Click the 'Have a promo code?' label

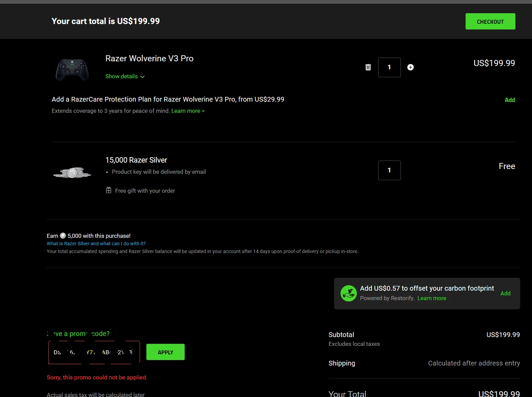tap(78, 334)
